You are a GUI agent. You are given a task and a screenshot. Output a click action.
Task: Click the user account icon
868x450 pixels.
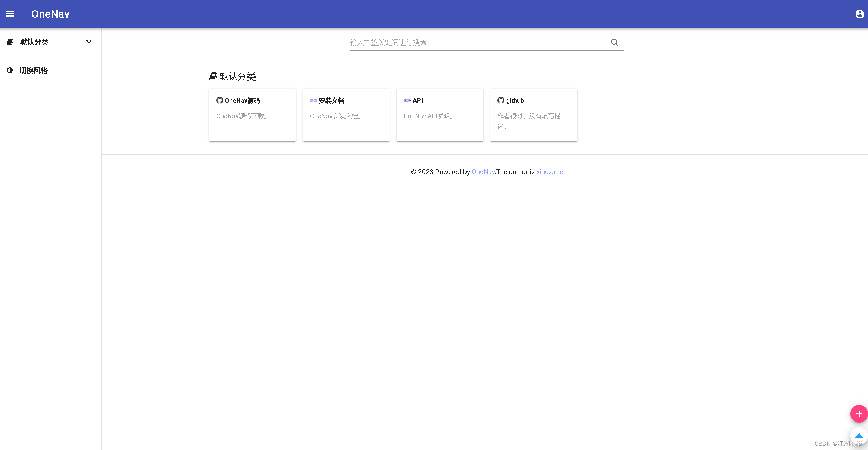(860, 14)
